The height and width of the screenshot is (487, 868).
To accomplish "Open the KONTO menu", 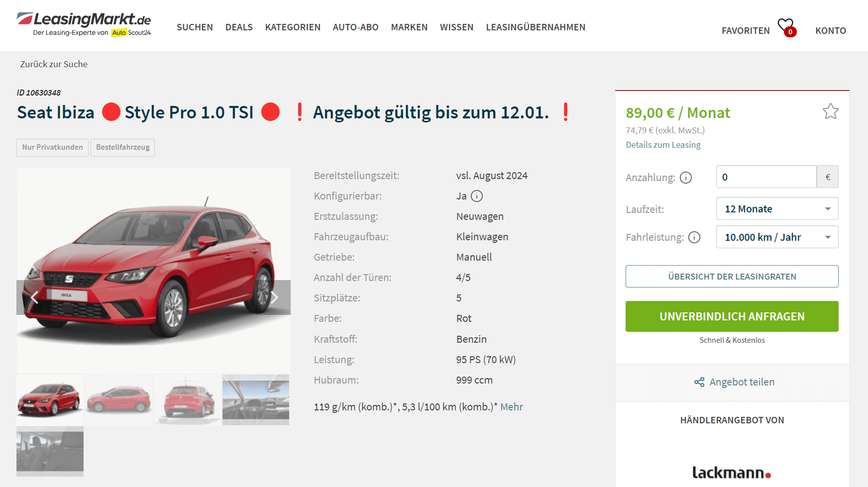I will click(831, 31).
